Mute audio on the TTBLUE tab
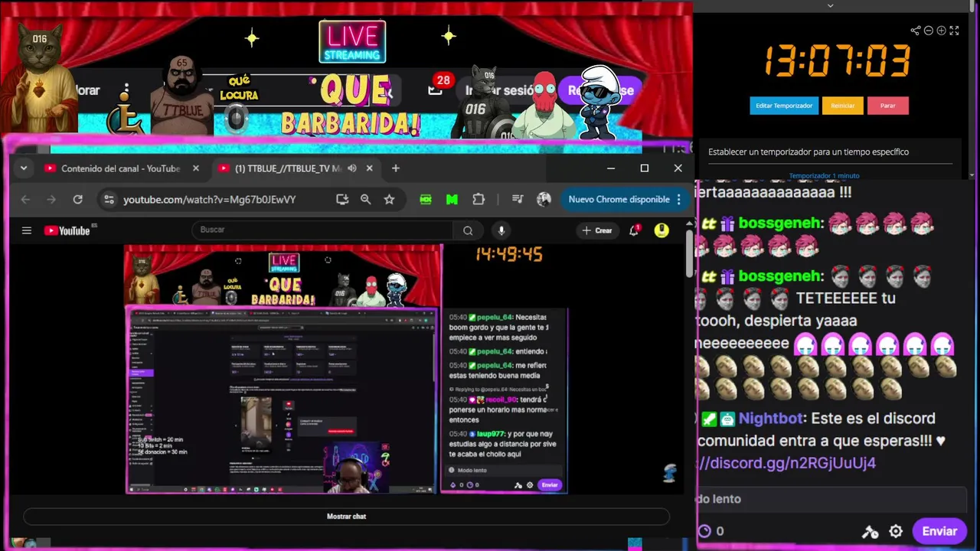This screenshot has width=980, height=551. click(x=352, y=168)
